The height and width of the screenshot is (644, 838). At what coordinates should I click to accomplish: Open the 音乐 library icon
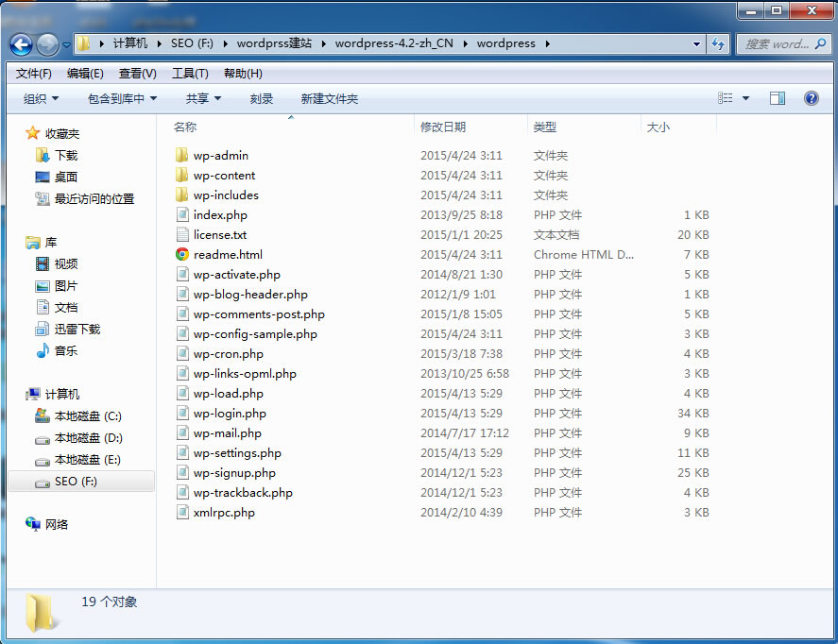[43, 351]
